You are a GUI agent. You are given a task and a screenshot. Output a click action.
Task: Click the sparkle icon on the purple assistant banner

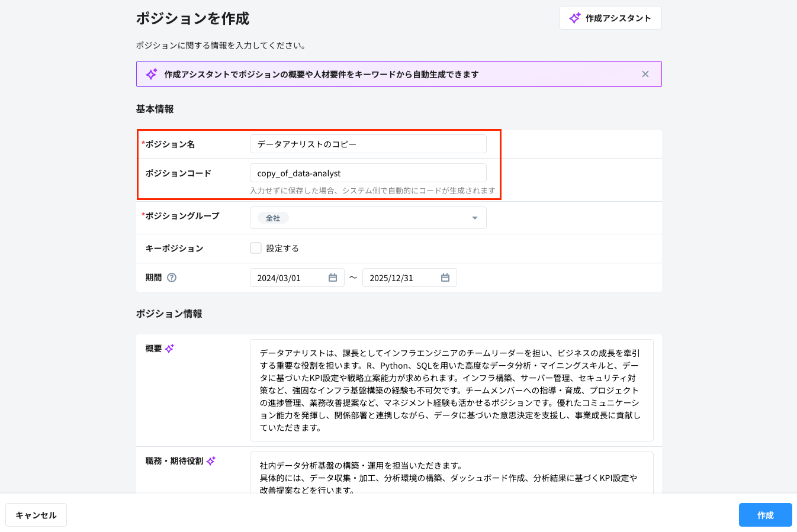point(151,73)
